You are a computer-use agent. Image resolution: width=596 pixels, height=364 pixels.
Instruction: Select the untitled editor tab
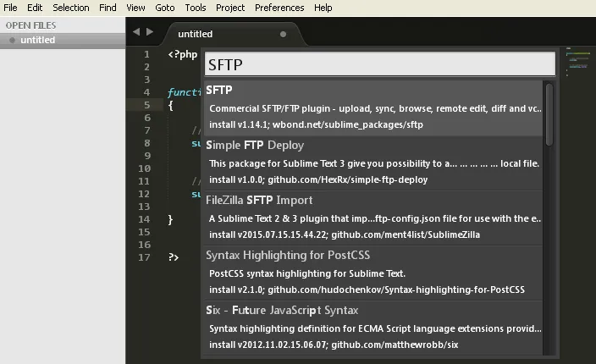click(233, 34)
